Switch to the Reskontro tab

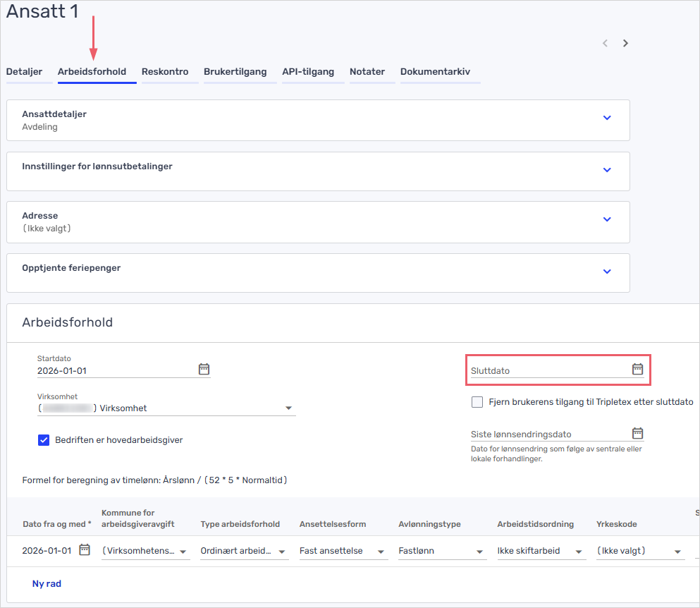pyautogui.click(x=165, y=72)
